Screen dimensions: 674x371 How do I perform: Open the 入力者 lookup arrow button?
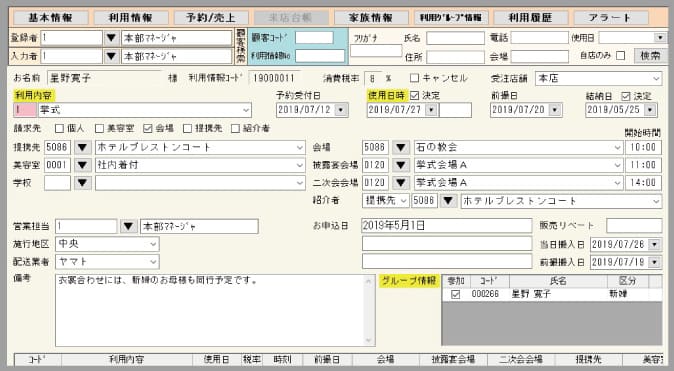point(111,56)
